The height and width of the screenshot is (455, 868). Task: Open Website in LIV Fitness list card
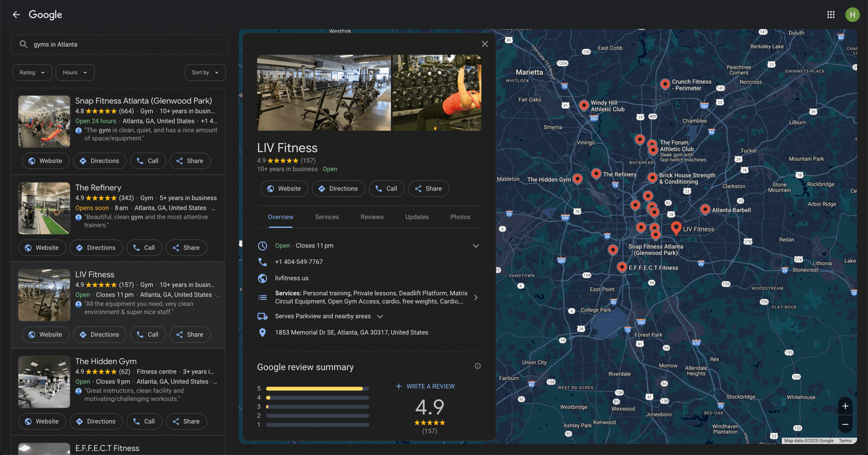coord(46,334)
